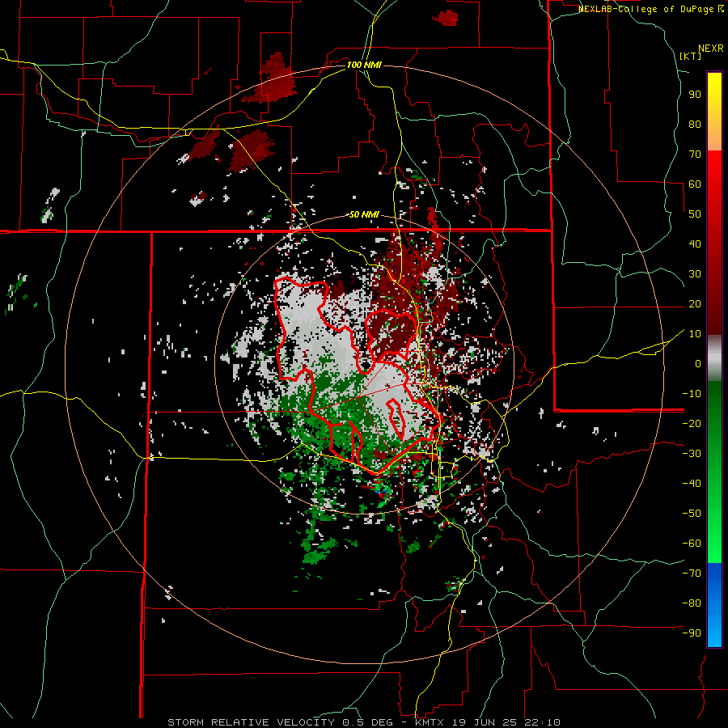The width and height of the screenshot is (728, 728).
Task: Click the "NEXR" label above the color scale
Action: pyautogui.click(x=711, y=49)
